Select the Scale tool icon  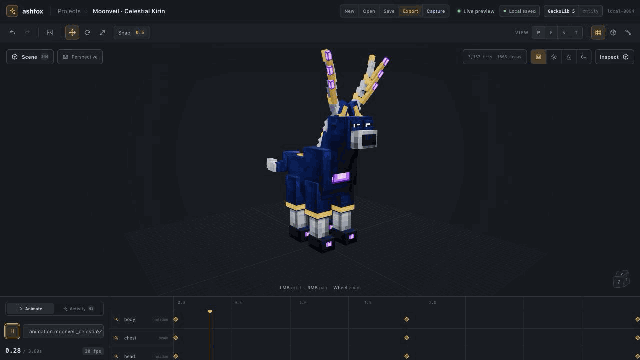pyautogui.click(x=102, y=33)
